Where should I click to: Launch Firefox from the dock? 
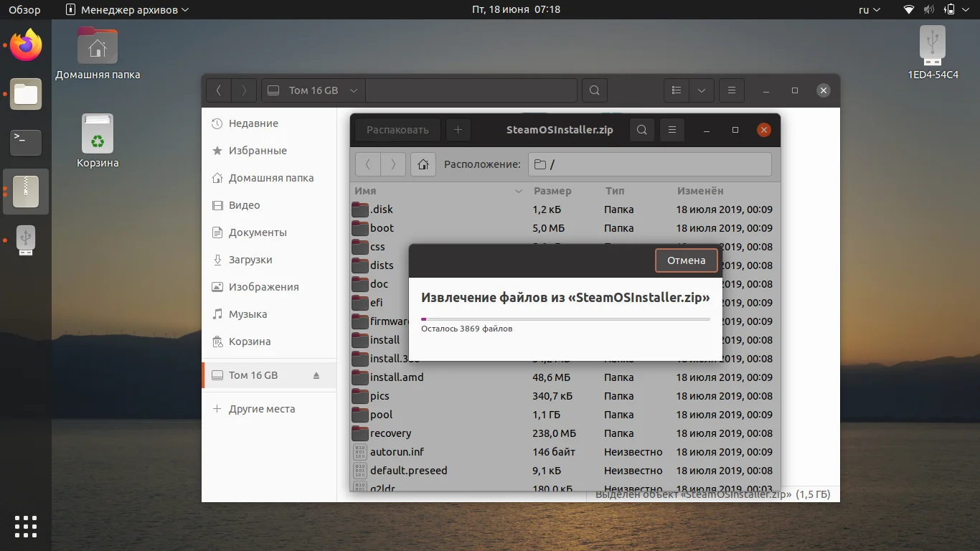coord(26,46)
